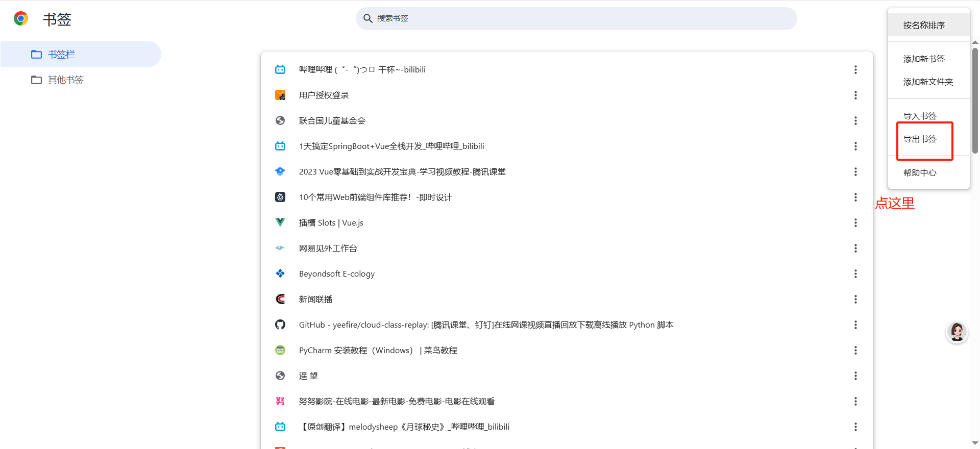Click the scrollbar up arrow
Viewport: 980px width, 449px height.
(x=975, y=42)
